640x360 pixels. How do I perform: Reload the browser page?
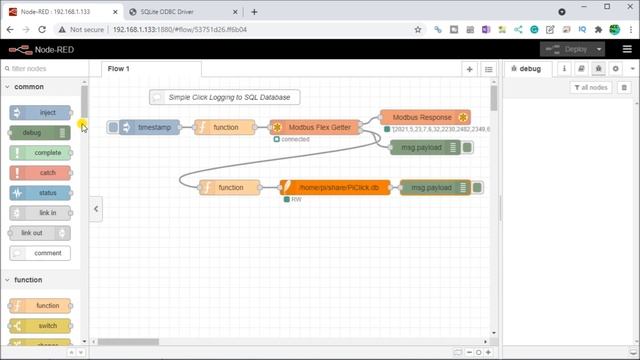[x=42, y=29]
